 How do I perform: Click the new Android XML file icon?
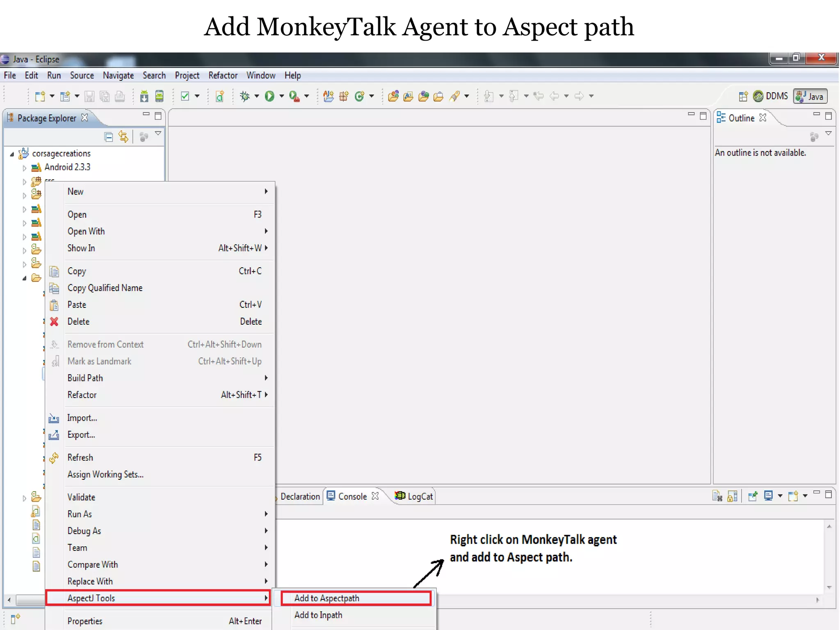(220, 96)
